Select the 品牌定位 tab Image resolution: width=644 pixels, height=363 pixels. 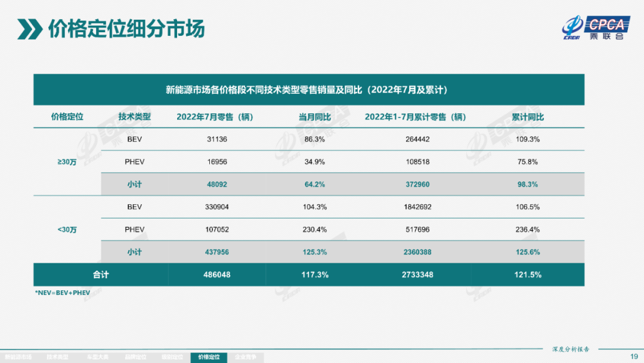pos(135,357)
